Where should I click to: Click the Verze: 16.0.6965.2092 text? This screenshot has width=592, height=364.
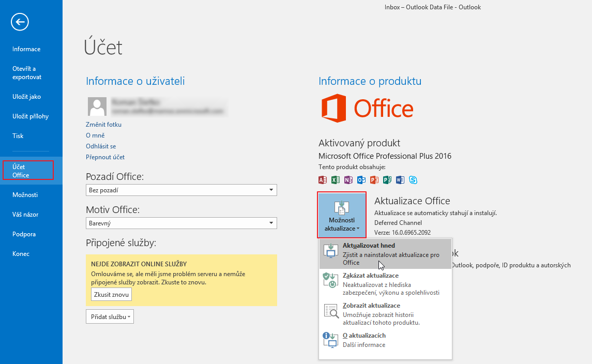pos(402,233)
